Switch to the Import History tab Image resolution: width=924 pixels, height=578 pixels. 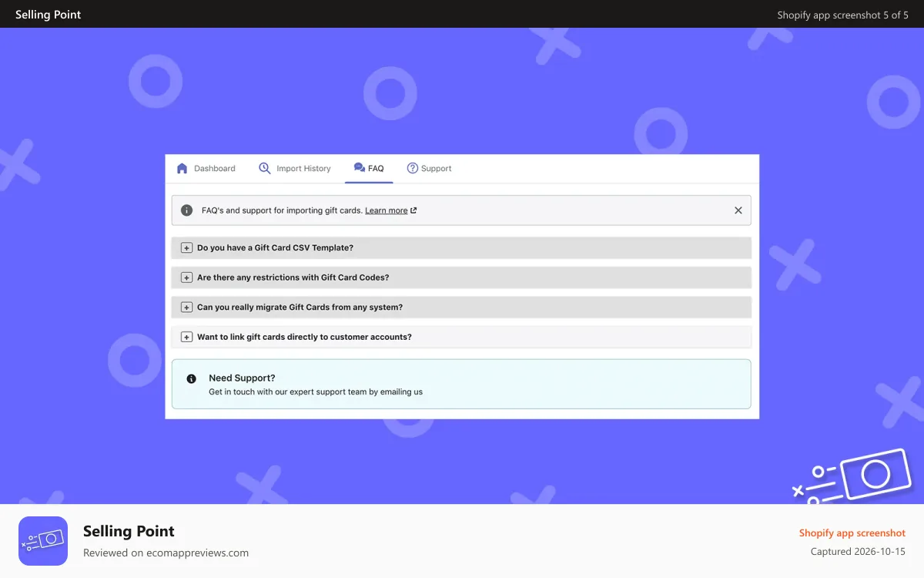pyautogui.click(x=295, y=168)
